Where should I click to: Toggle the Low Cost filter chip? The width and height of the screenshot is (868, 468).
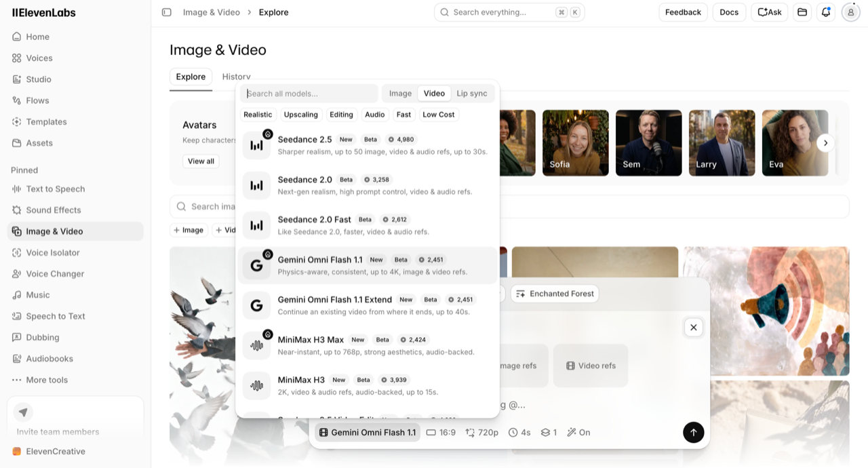pos(439,115)
